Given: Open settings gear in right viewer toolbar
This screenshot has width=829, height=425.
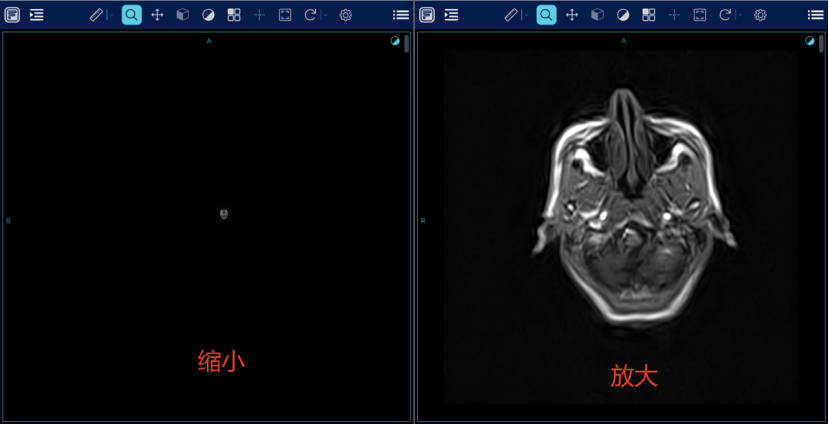Looking at the screenshot, I should [760, 15].
